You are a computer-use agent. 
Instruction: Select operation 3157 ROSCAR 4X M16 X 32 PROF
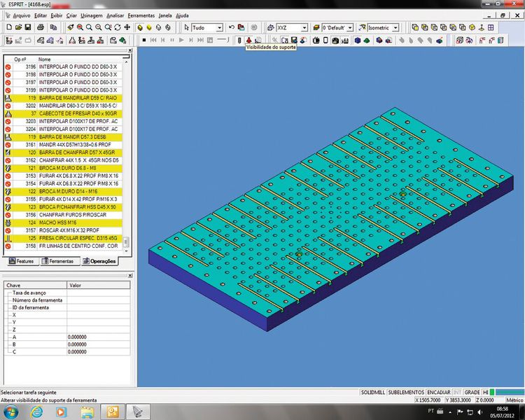[x=64, y=230]
